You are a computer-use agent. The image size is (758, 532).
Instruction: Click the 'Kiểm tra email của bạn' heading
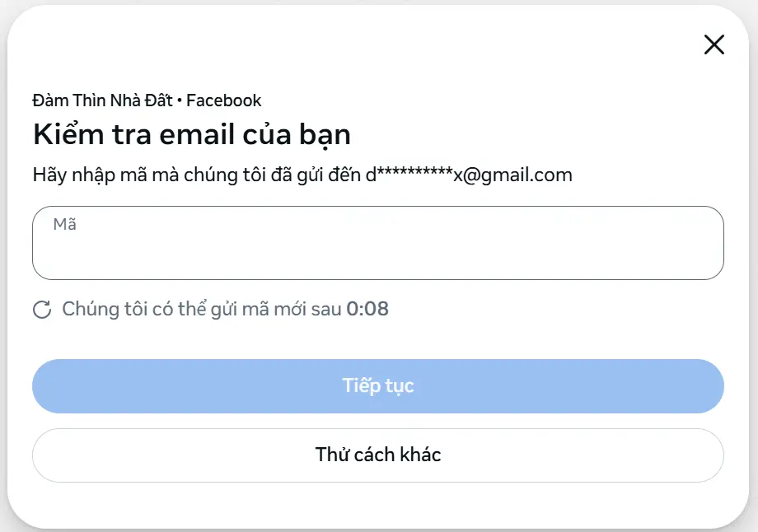(191, 133)
